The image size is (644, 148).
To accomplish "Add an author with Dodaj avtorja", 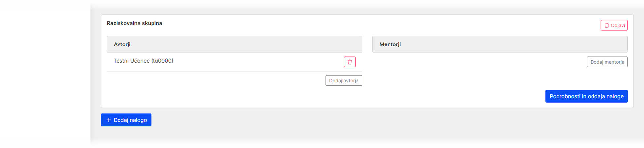I will pos(344,81).
